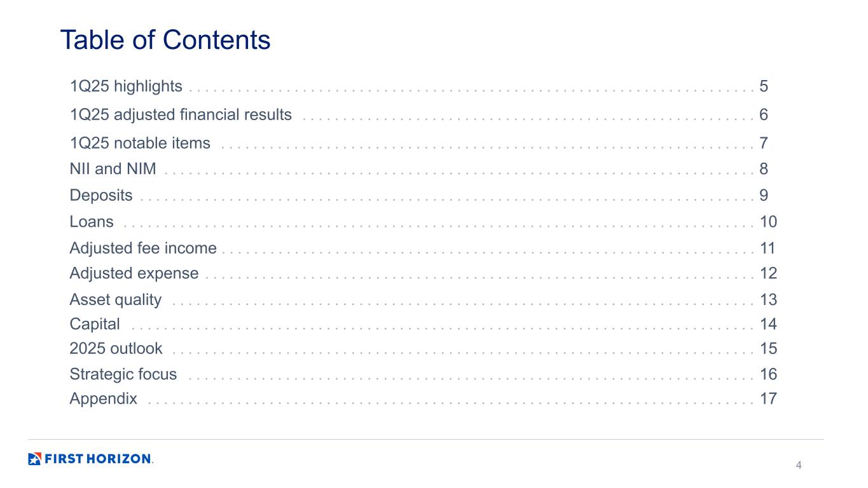Open the Appendix section link
The width and height of the screenshot is (868, 488).
(103, 399)
